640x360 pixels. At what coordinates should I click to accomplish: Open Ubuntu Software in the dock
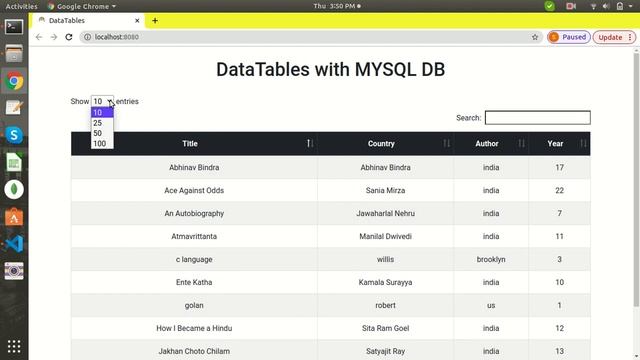click(x=14, y=217)
